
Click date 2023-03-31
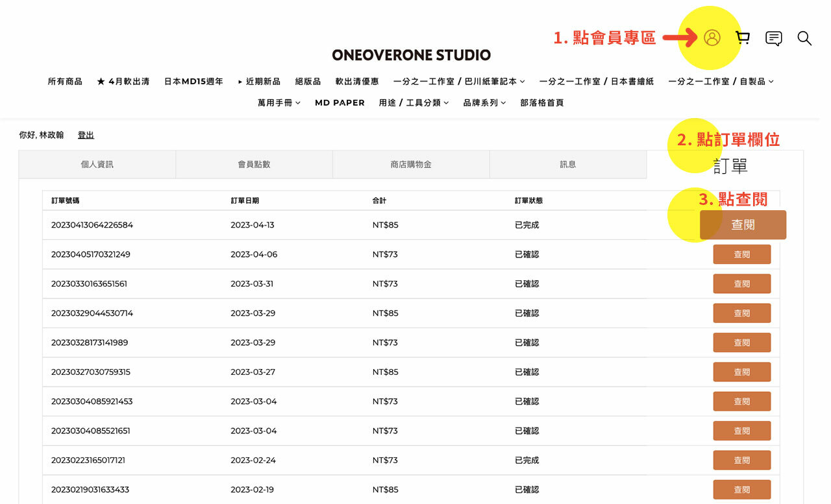point(253,283)
